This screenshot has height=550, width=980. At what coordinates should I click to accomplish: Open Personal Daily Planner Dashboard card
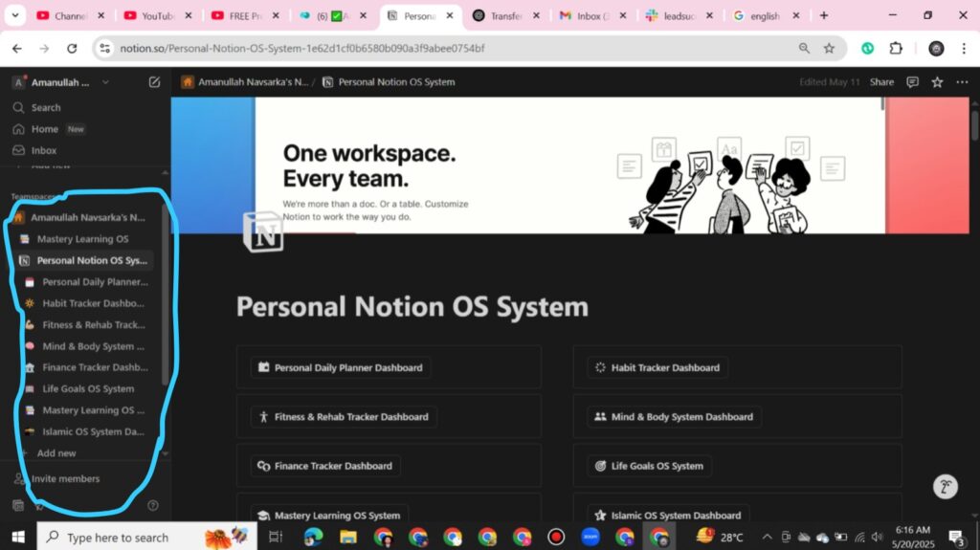341,367
